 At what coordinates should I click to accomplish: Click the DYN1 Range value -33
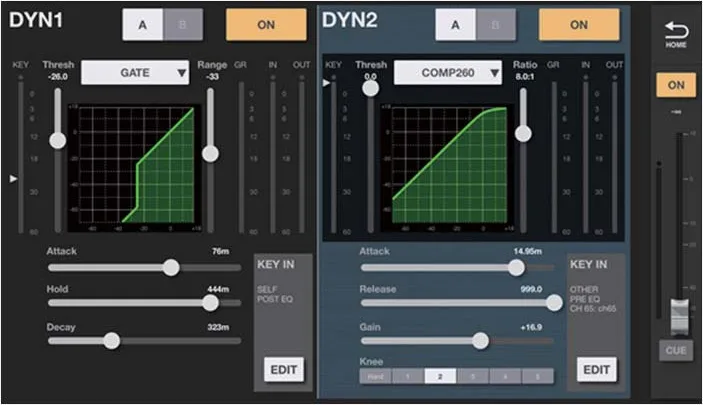click(x=212, y=77)
